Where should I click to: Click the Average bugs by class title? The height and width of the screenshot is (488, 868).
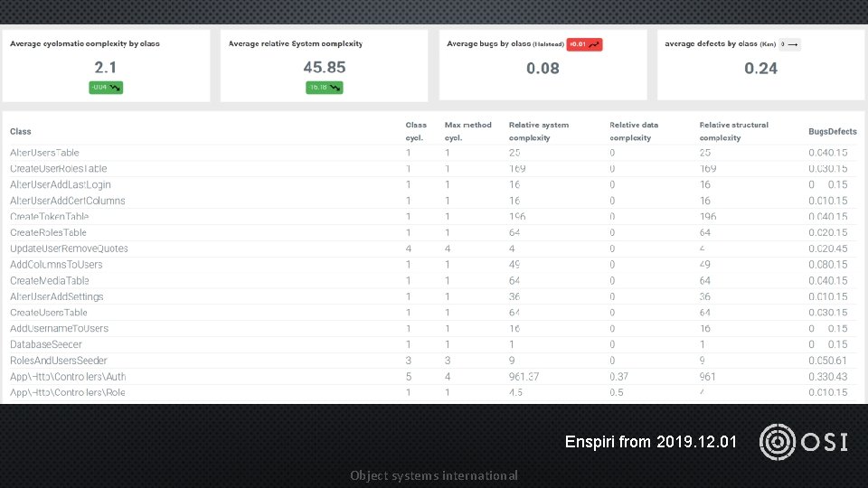tap(505, 43)
